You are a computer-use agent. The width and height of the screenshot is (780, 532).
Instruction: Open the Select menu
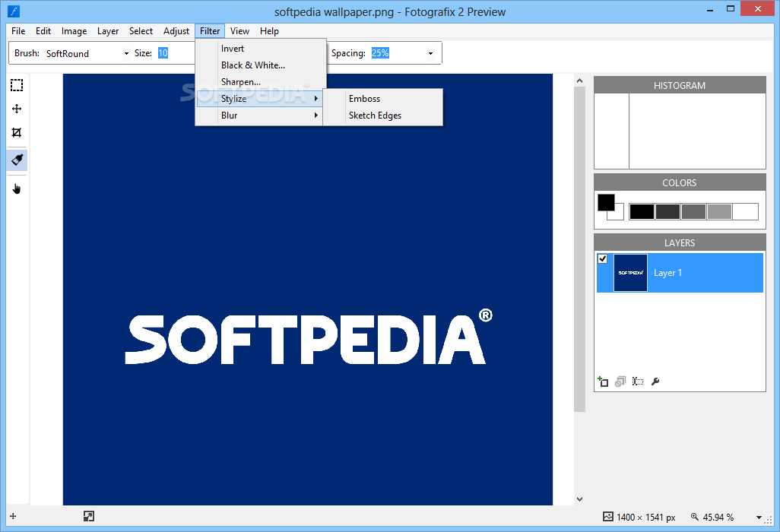pos(141,31)
